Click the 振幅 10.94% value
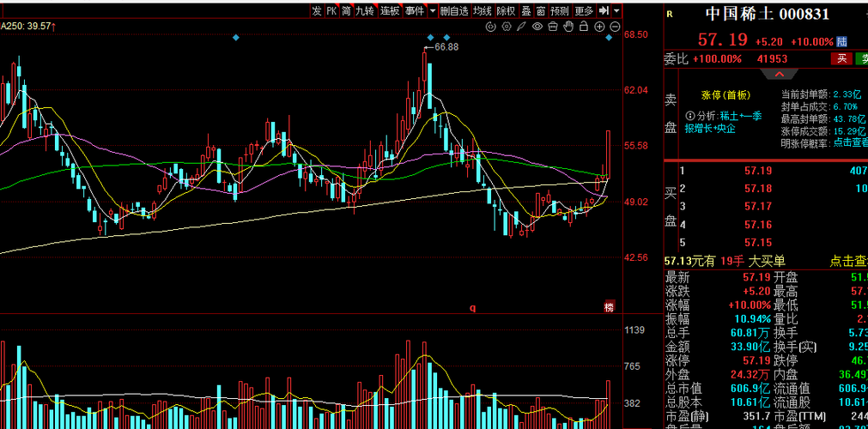 753,319
